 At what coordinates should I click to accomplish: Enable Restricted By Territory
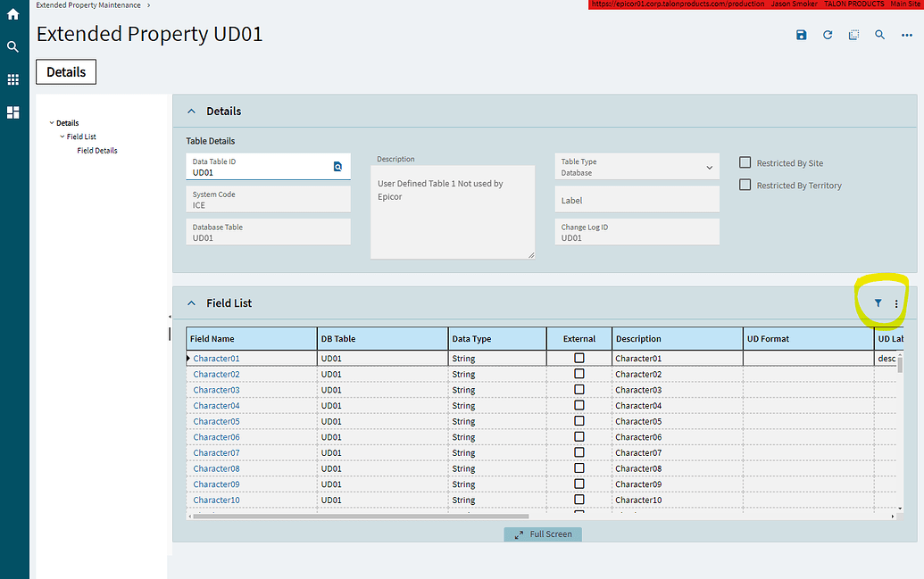pos(745,185)
